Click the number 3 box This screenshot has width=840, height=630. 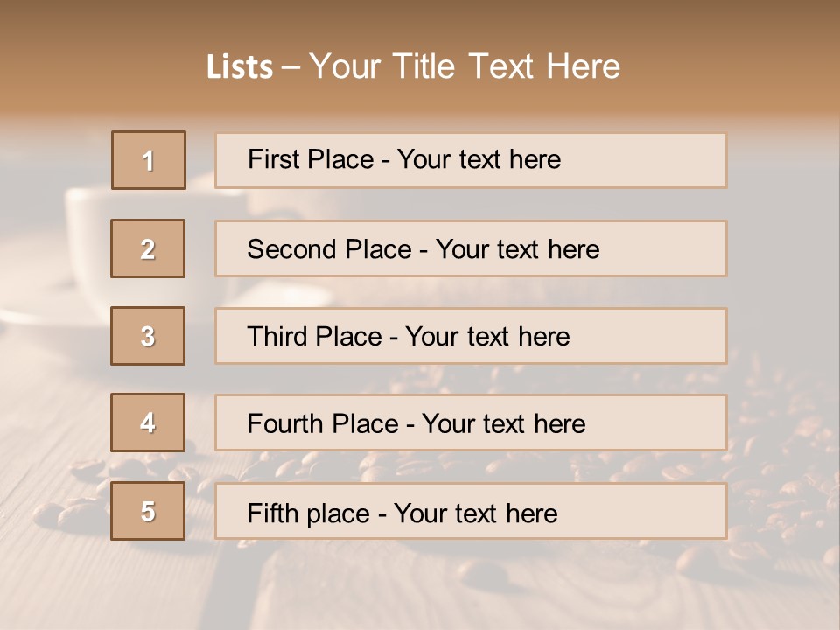(149, 336)
